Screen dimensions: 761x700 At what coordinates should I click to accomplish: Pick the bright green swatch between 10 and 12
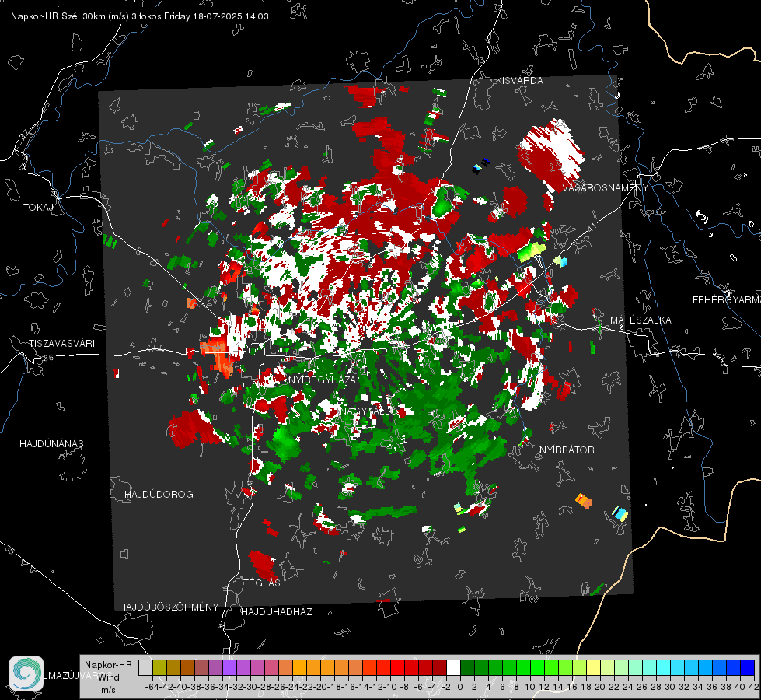point(537,668)
